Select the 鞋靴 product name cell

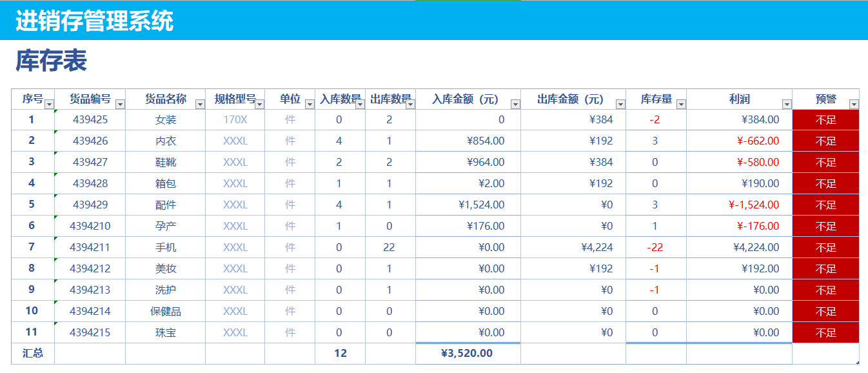(166, 163)
